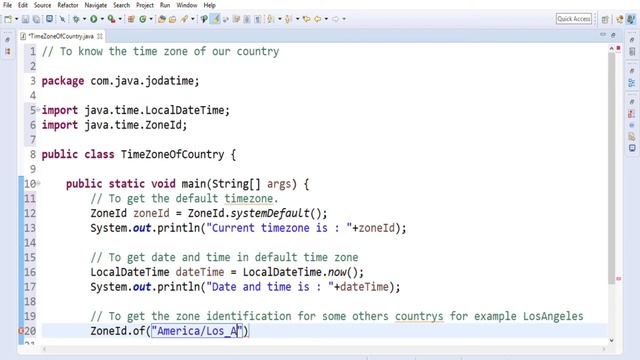This screenshot has height=360, width=640.
Task: Click the Last Edit Location icon
Action: tap(307, 19)
